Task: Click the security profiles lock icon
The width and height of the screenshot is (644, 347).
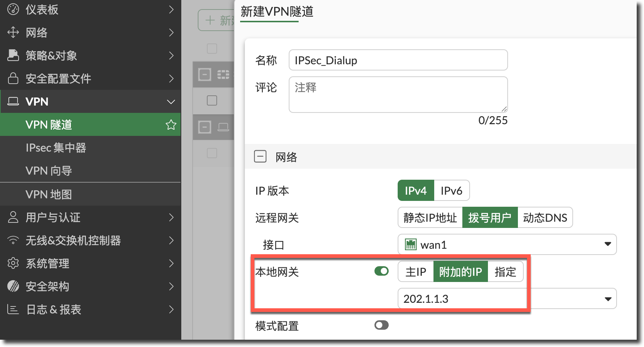Action: pyautogui.click(x=13, y=79)
